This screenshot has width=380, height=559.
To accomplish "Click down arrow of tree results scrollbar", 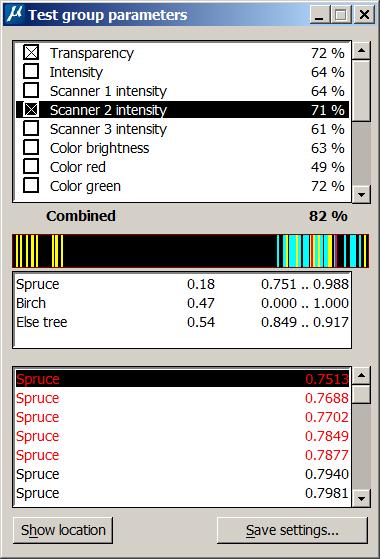I will coord(361,498).
